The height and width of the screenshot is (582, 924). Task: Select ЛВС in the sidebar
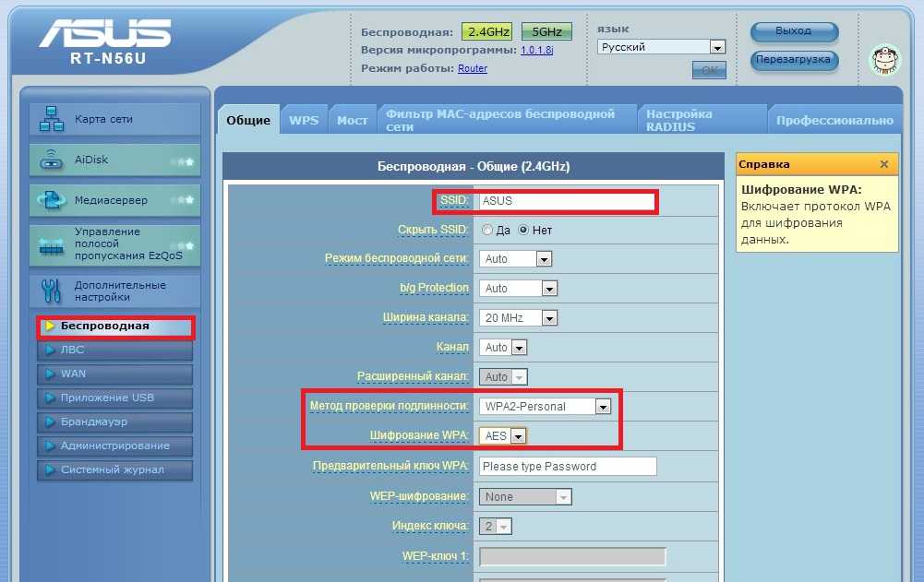pos(114,350)
